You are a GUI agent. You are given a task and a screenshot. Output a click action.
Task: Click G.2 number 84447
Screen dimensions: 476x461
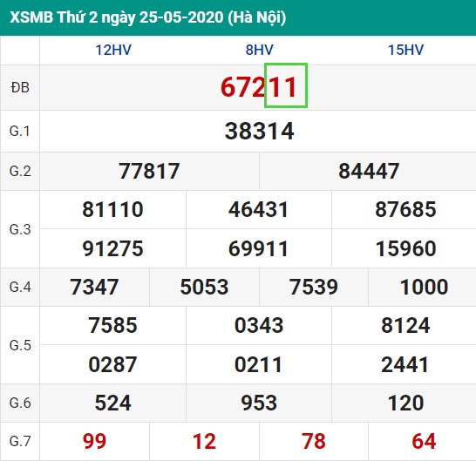(369, 171)
